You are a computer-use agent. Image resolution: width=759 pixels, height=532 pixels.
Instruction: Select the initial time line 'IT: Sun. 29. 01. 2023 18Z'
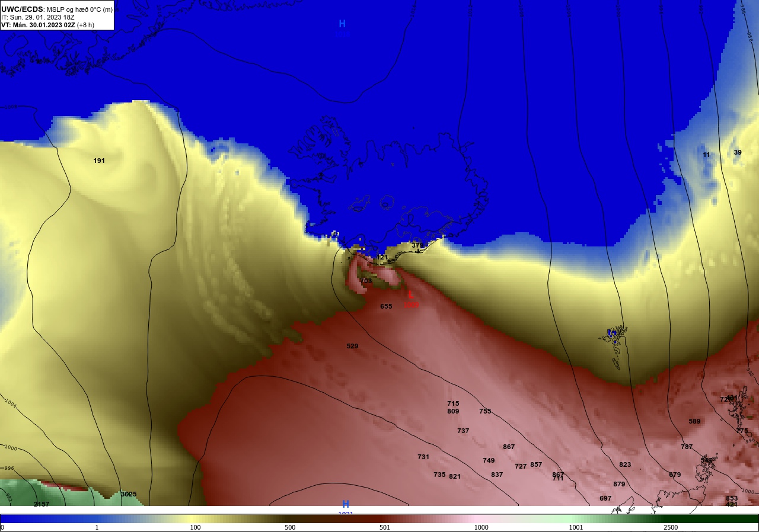(x=38, y=17)
